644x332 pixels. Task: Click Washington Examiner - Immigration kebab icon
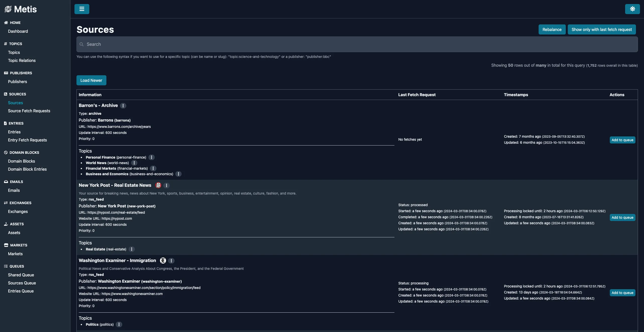point(171,261)
